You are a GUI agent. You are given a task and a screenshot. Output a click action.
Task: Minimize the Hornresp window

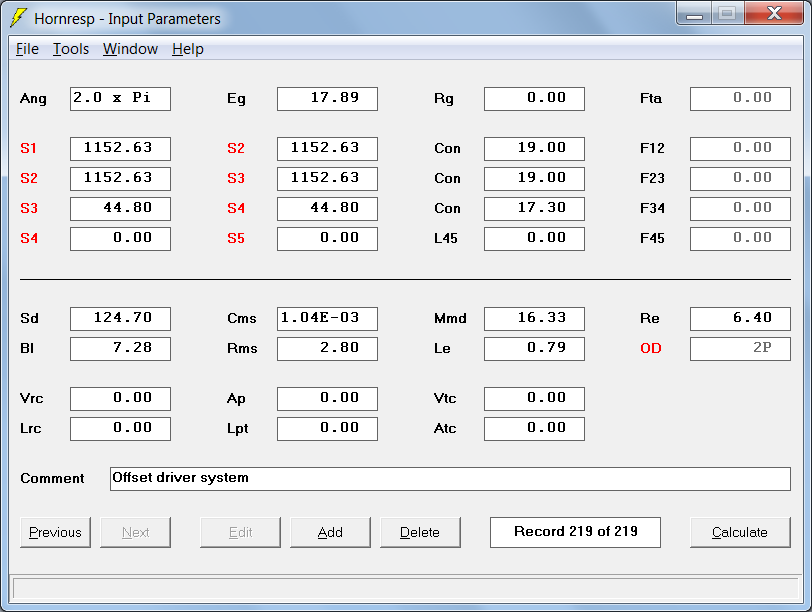[x=694, y=14]
